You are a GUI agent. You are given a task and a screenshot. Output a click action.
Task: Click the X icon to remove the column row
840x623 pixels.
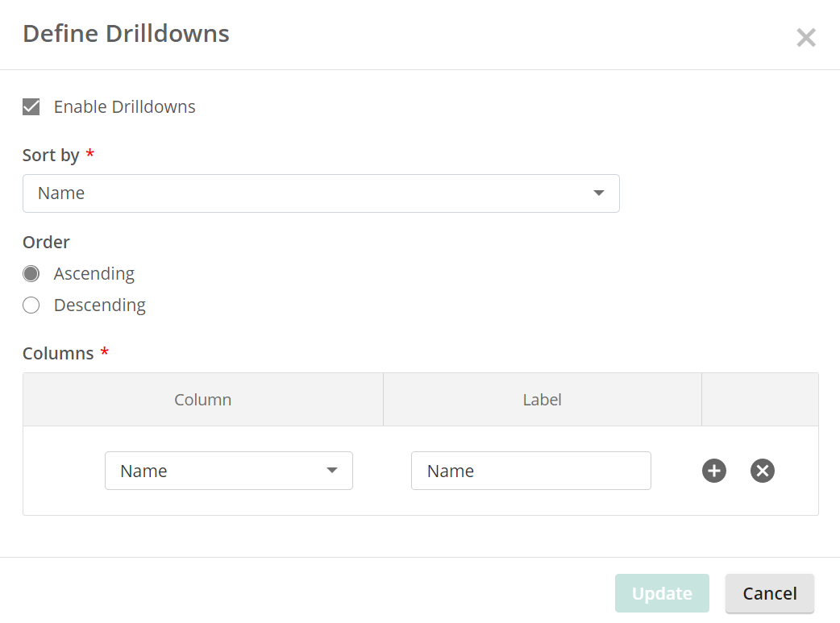pyautogui.click(x=762, y=471)
